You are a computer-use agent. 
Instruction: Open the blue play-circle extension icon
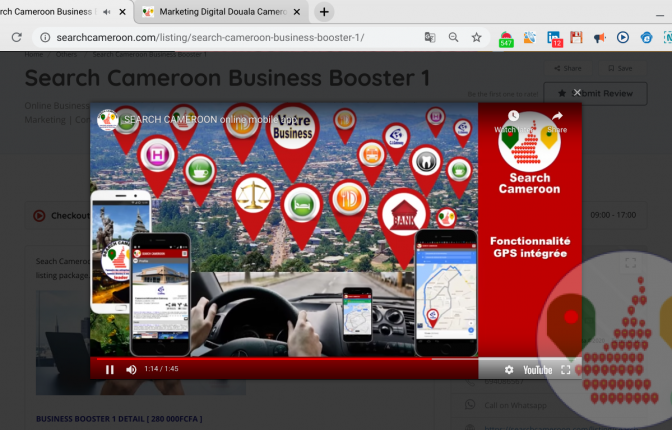point(623,37)
